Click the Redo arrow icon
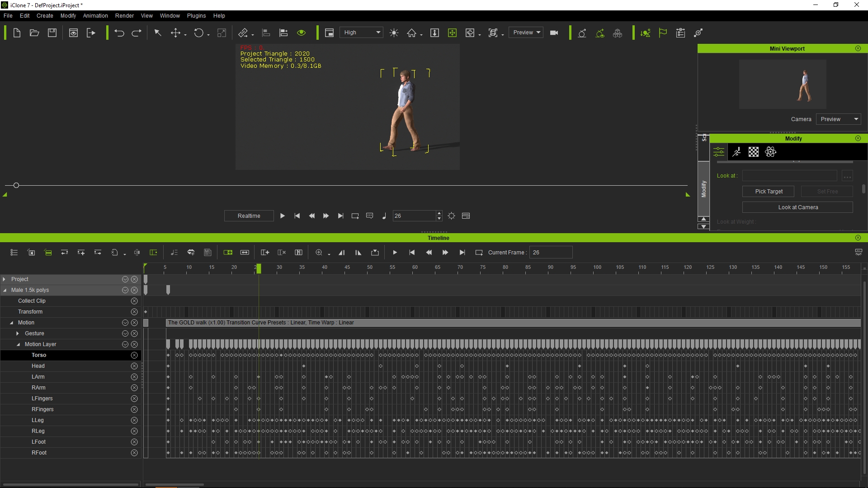Viewport: 868px width, 488px height. pyautogui.click(x=137, y=33)
